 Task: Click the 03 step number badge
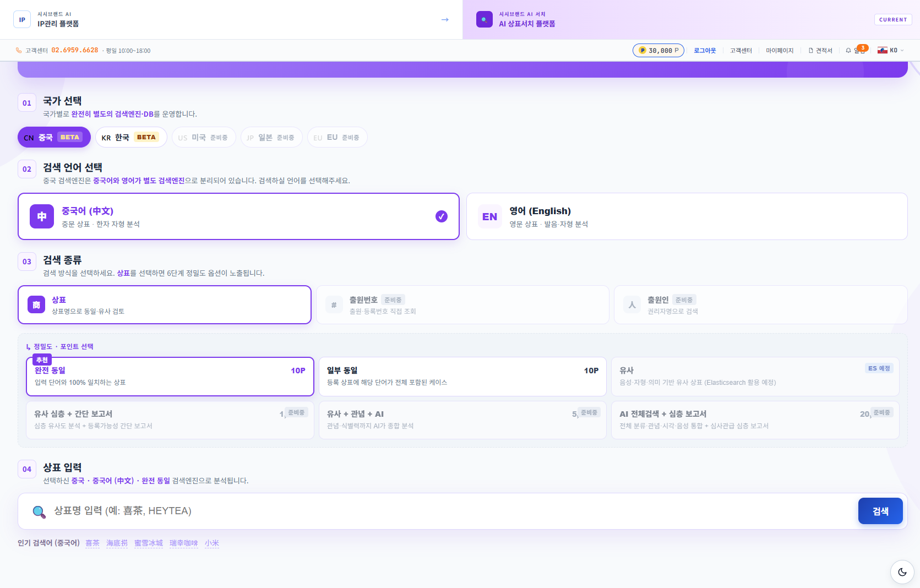tap(27, 262)
